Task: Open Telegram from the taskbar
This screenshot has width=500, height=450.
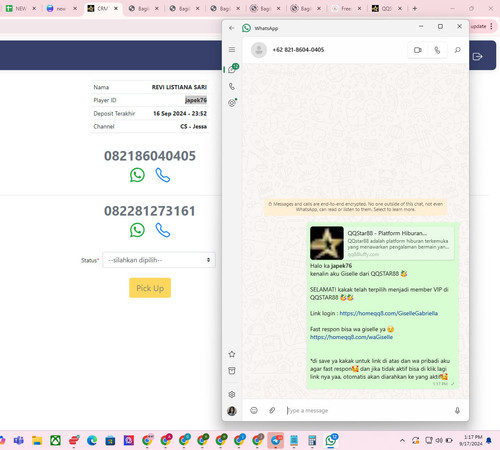Action: coord(275,440)
